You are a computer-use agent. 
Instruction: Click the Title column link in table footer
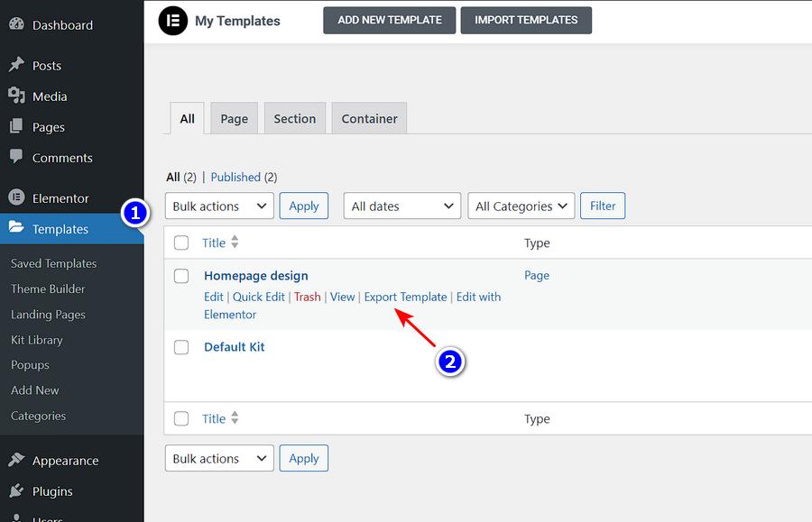pos(213,418)
